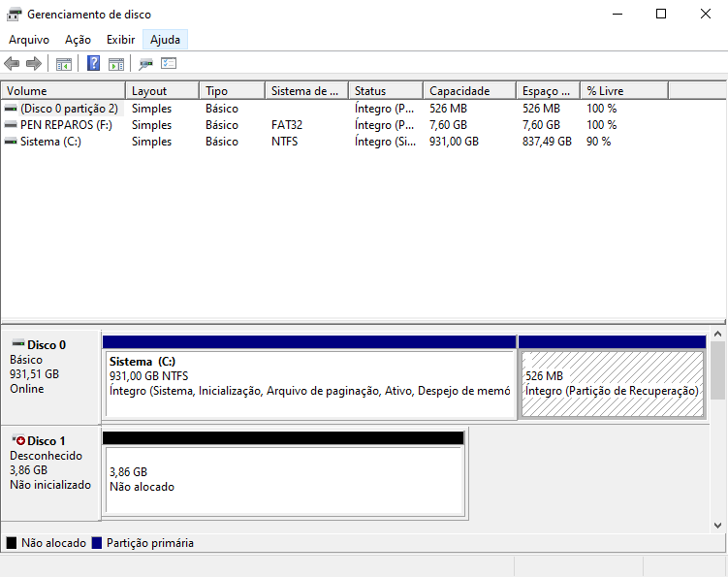The height and width of the screenshot is (577, 728).
Task: Click the Partição primária blue legend swatch
Action: tap(97, 543)
